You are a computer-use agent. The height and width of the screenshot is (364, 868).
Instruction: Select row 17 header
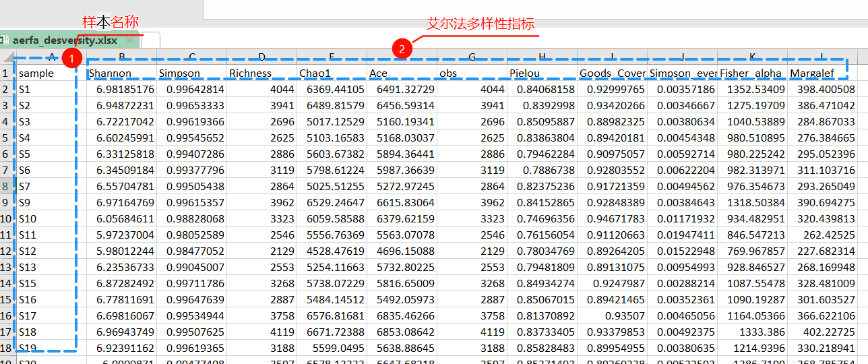point(7,332)
